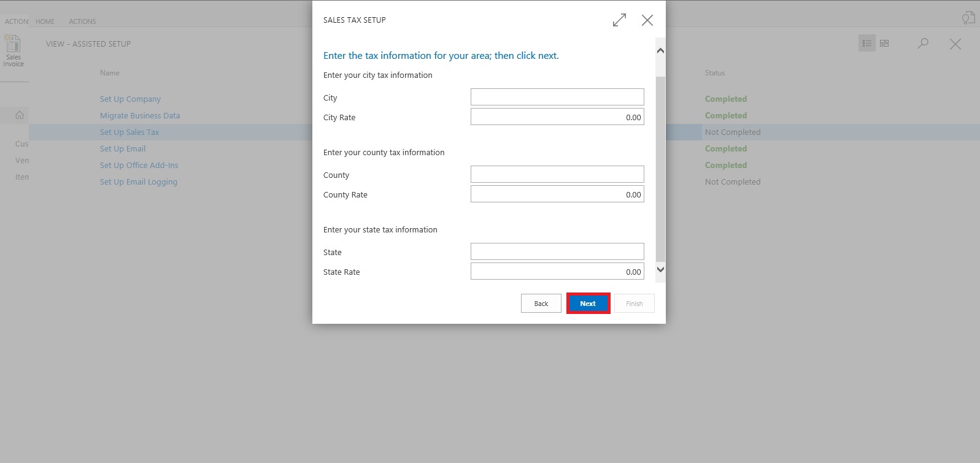Open the Set Up Company link
The image size is (980, 463).
click(x=130, y=99)
